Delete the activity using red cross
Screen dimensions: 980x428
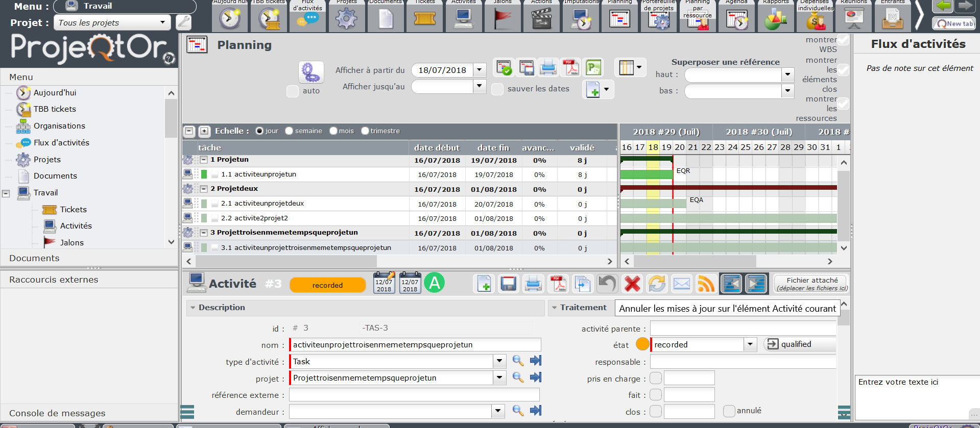[x=632, y=284]
